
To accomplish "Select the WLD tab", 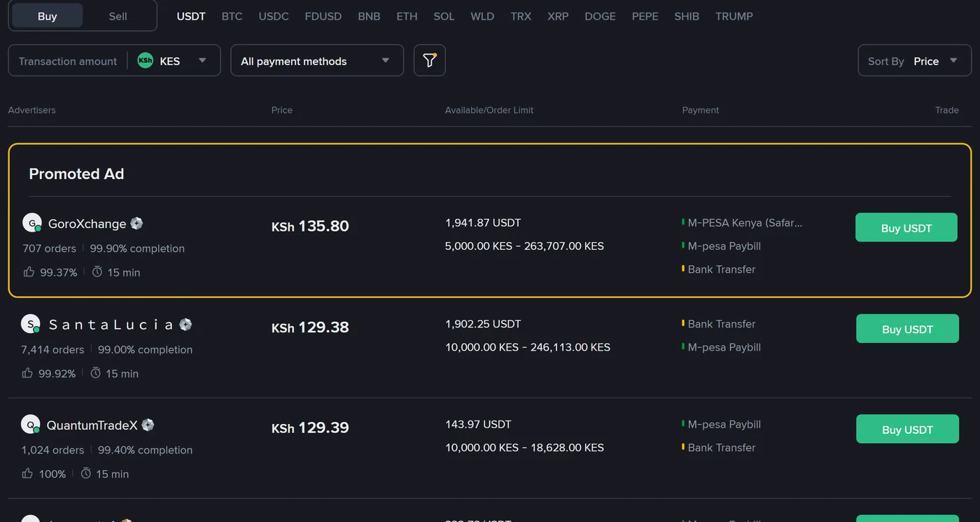I will coord(482,16).
